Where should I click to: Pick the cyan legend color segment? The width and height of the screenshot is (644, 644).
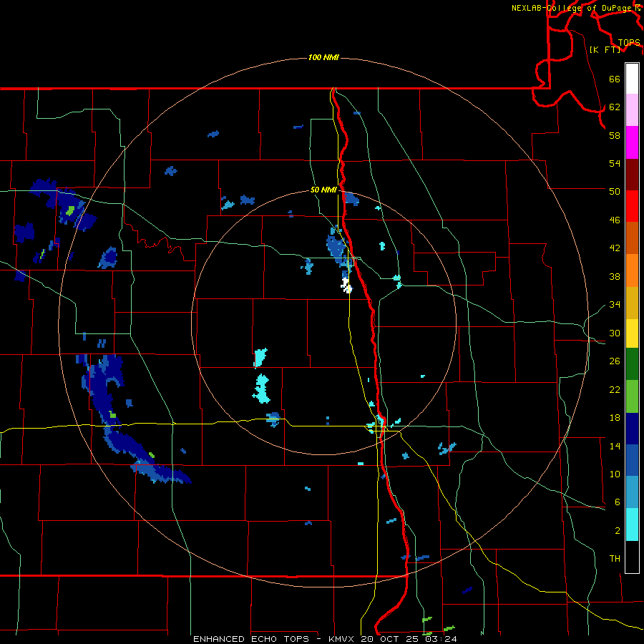[x=632, y=525]
